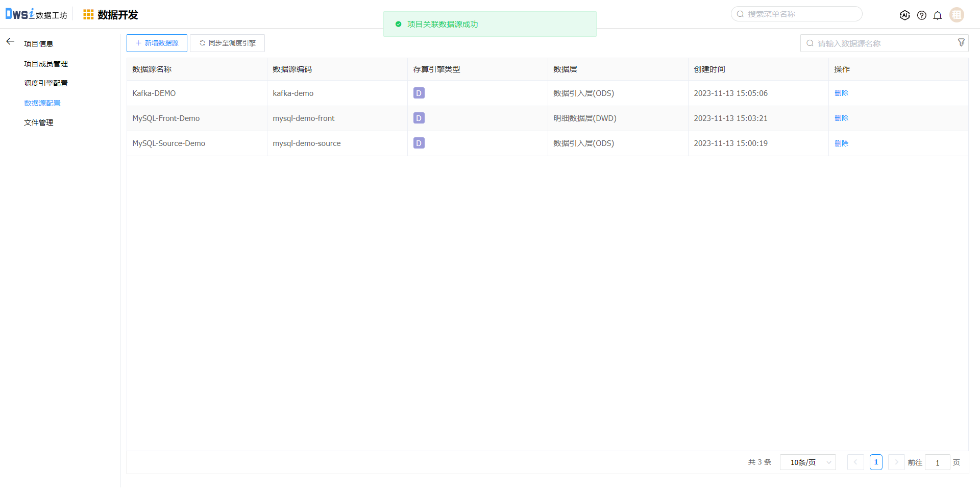The height and width of the screenshot is (491, 980).
Task: Open the help question mark icon
Action: [921, 15]
